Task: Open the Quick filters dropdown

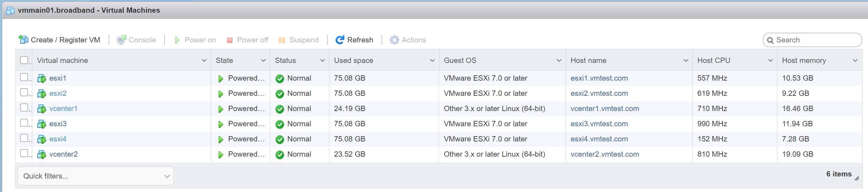Action: (x=96, y=176)
